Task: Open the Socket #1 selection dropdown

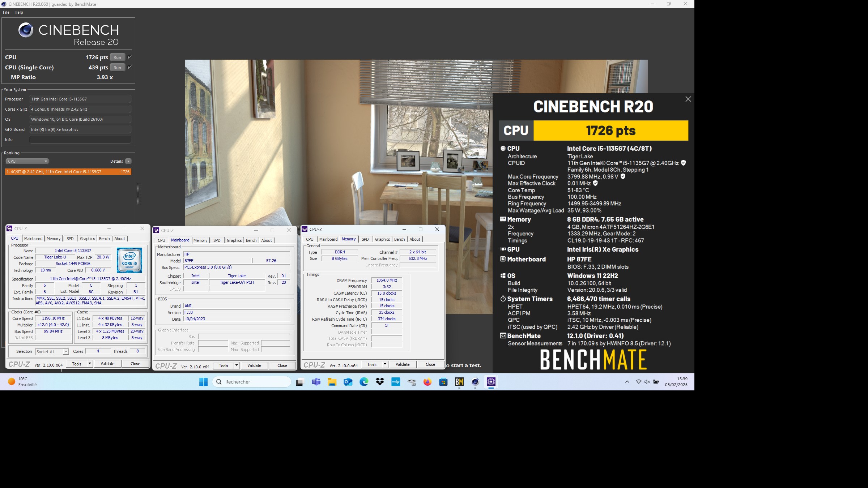Action: (52, 352)
